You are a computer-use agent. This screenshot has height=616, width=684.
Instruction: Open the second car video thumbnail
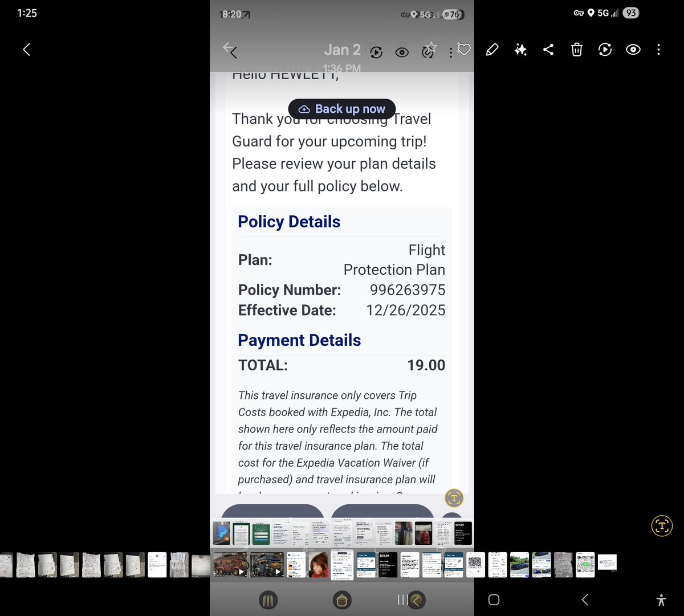(267, 565)
